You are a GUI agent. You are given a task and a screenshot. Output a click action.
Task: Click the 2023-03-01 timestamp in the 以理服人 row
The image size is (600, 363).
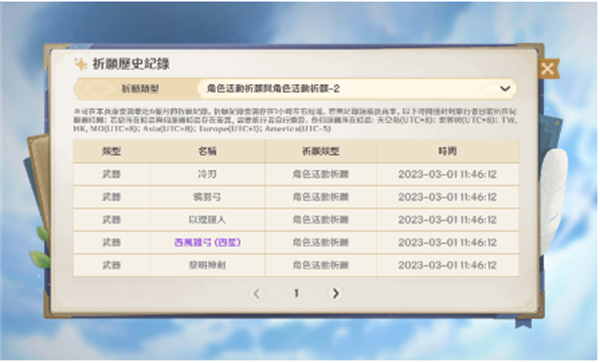[447, 220]
